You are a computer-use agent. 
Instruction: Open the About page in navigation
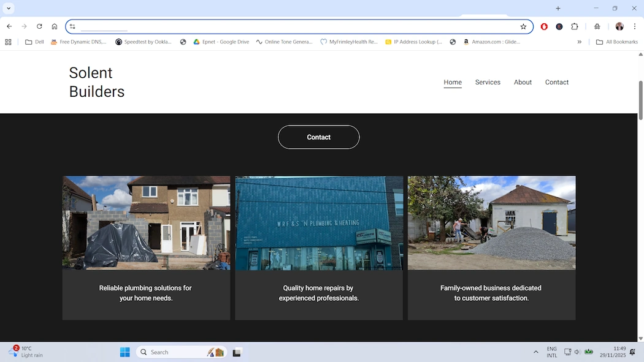pyautogui.click(x=523, y=82)
